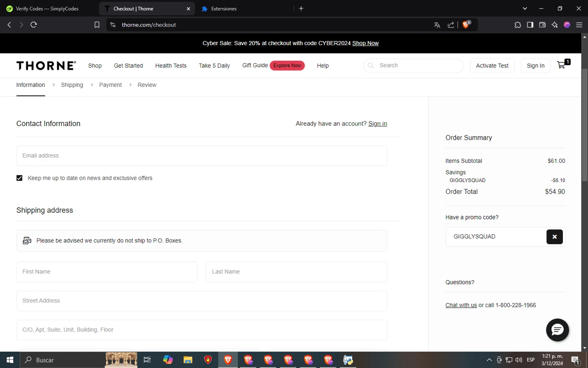Open Take 5 Daily menu item
The height and width of the screenshot is (368, 588).
[x=214, y=66]
